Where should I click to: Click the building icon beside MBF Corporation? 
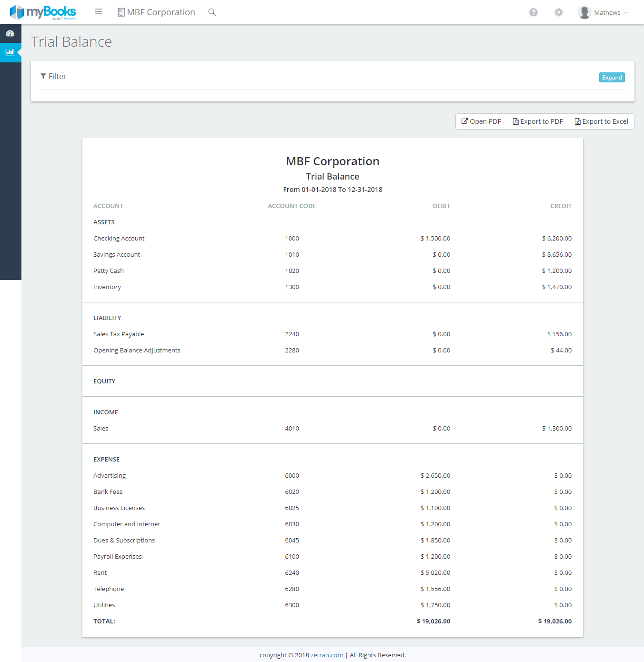pyautogui.click(x=121, y=12)
